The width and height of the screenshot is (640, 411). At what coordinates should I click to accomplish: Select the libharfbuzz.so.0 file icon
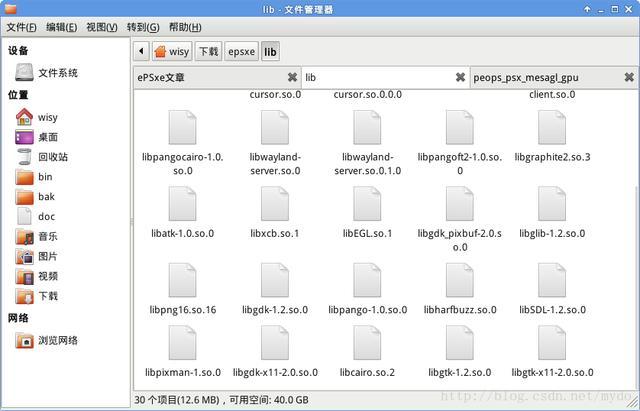[460, 281]
